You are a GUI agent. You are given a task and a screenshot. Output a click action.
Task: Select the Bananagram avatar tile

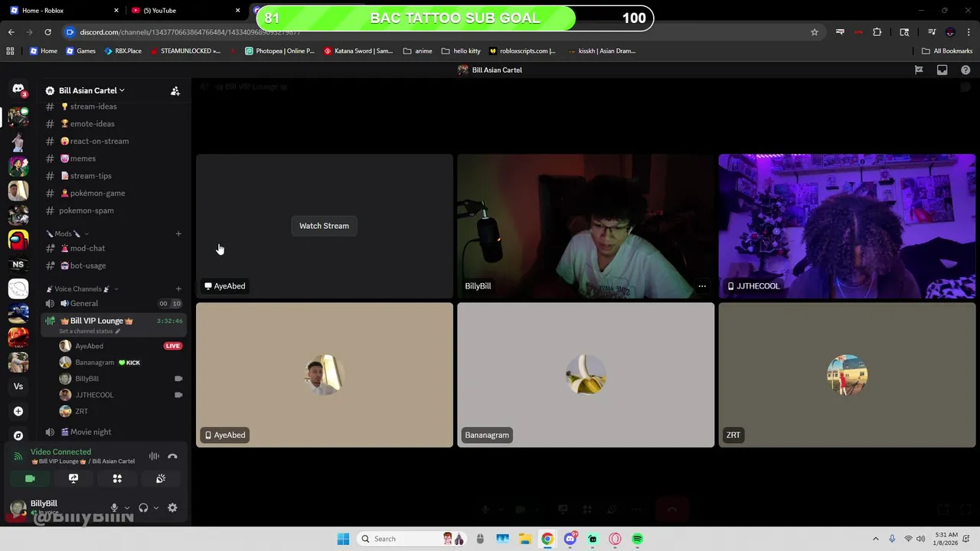click(x=586, y=375)
